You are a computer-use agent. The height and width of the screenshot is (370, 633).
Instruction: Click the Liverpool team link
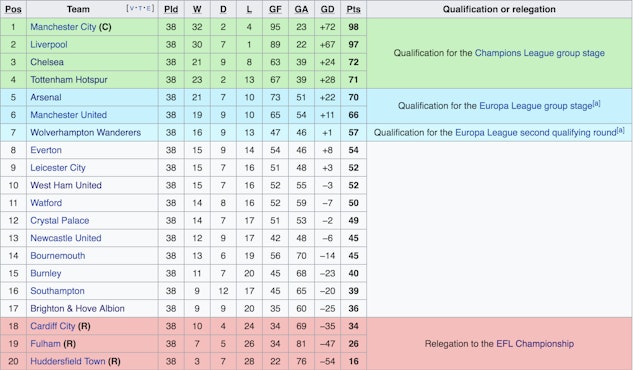click(49, 44)
